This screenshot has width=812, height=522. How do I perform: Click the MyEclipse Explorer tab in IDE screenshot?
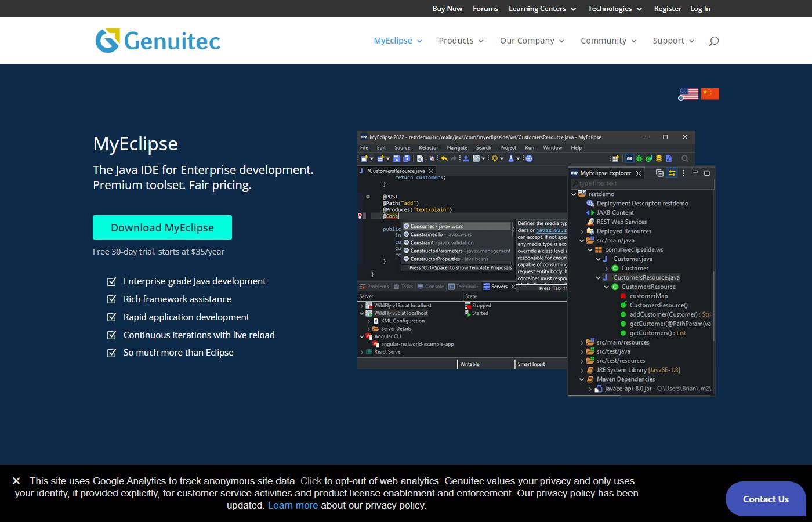pos(606,173)
